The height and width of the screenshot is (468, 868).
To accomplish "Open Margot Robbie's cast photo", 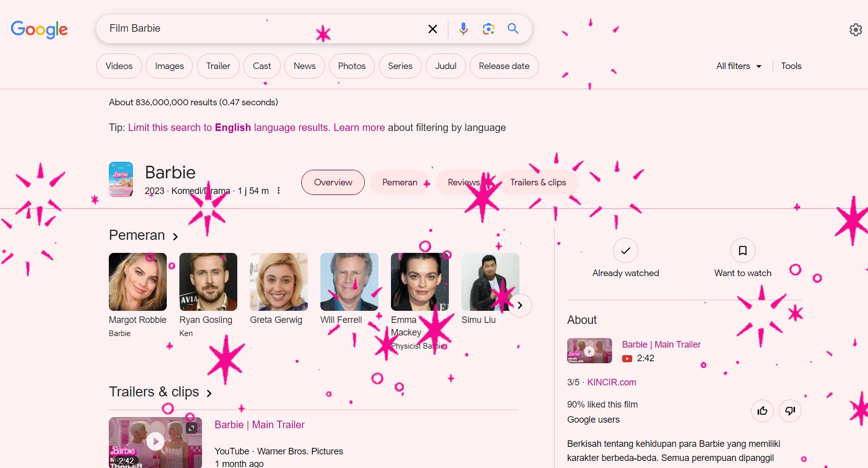I will pos(138,282).
